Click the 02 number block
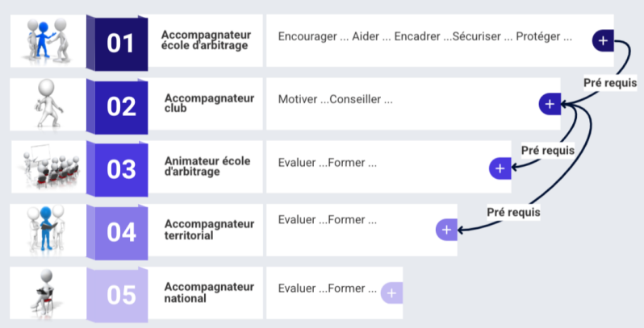 121,106
